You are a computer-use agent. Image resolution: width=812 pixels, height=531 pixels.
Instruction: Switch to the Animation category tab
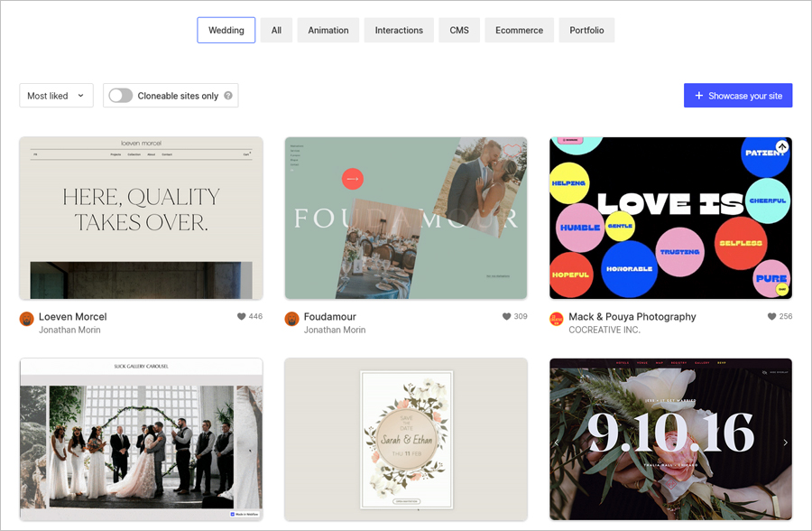click(328, 30)
